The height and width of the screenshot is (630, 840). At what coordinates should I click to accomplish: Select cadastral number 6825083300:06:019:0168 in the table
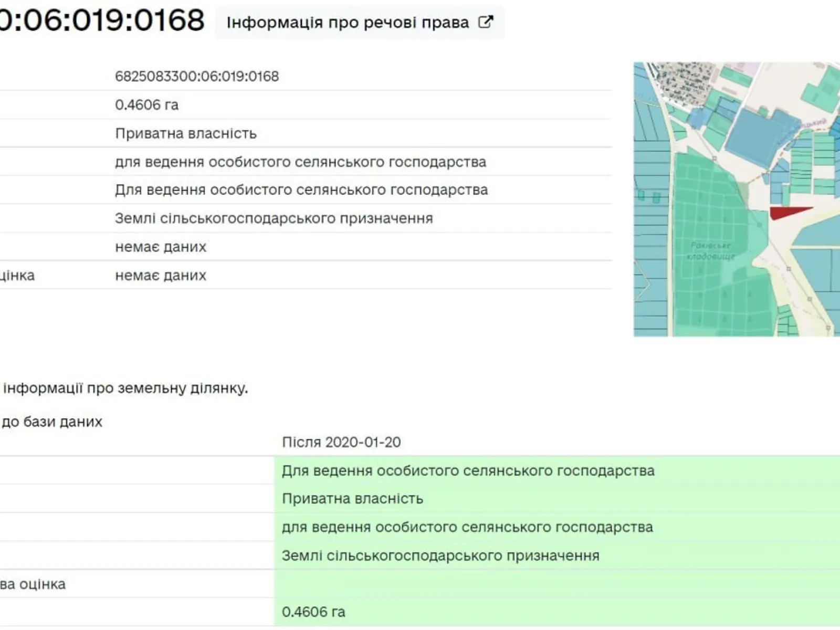(197, 77)
